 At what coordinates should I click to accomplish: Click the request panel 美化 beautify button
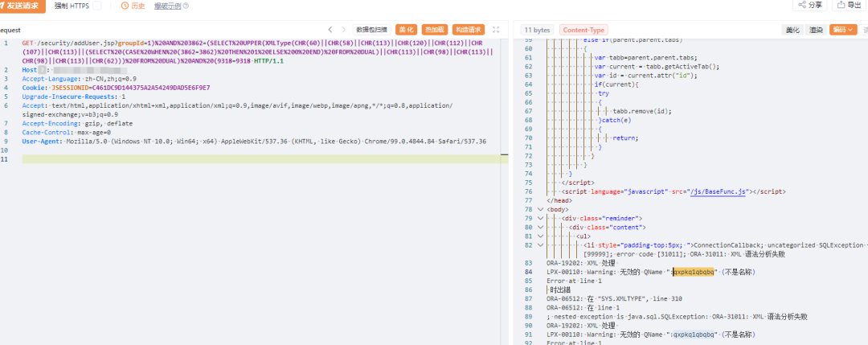[406, 30]
